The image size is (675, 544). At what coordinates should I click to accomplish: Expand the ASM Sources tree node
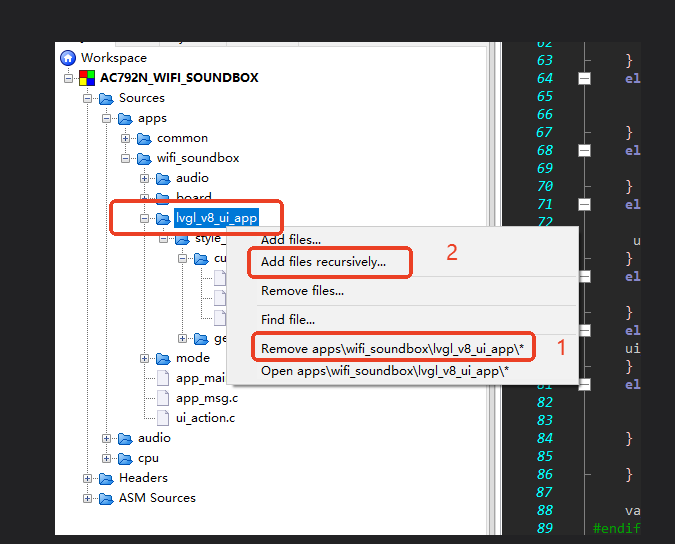87,499
